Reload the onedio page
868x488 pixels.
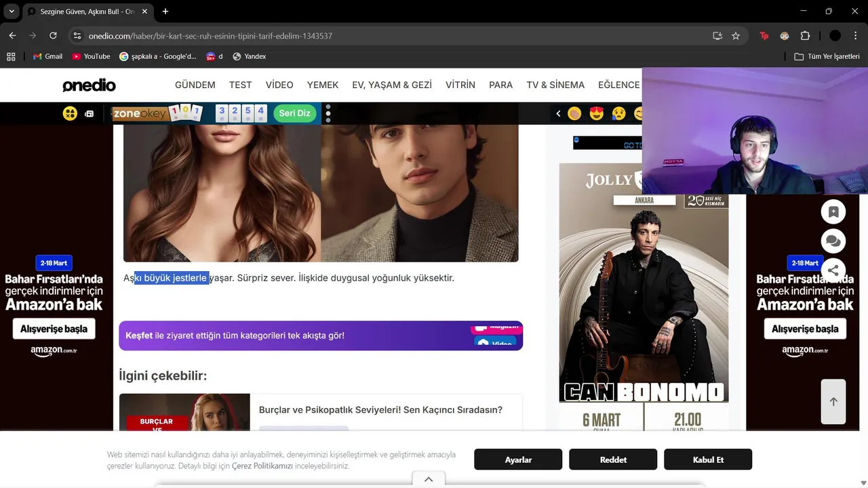(x=53, y=36)
